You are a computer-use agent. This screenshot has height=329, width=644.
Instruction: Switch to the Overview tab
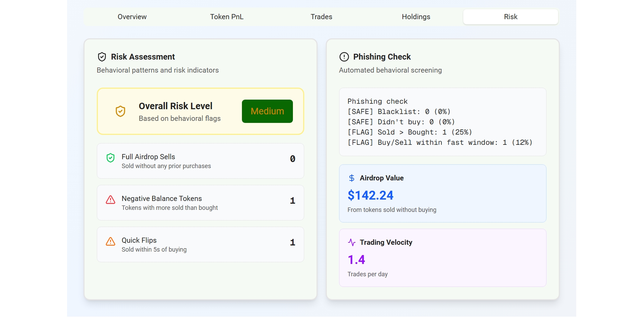tap(132, 17)
